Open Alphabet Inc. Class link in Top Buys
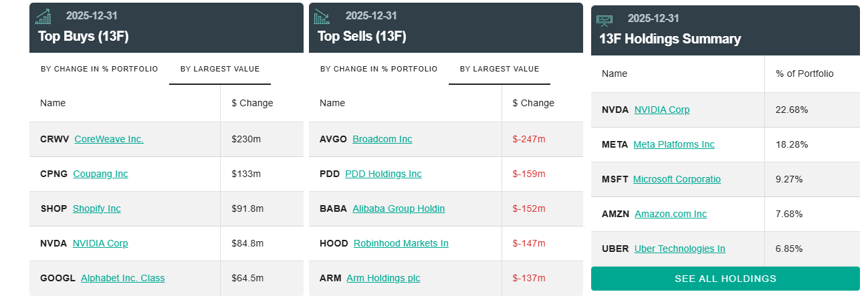 click(123, 278)
